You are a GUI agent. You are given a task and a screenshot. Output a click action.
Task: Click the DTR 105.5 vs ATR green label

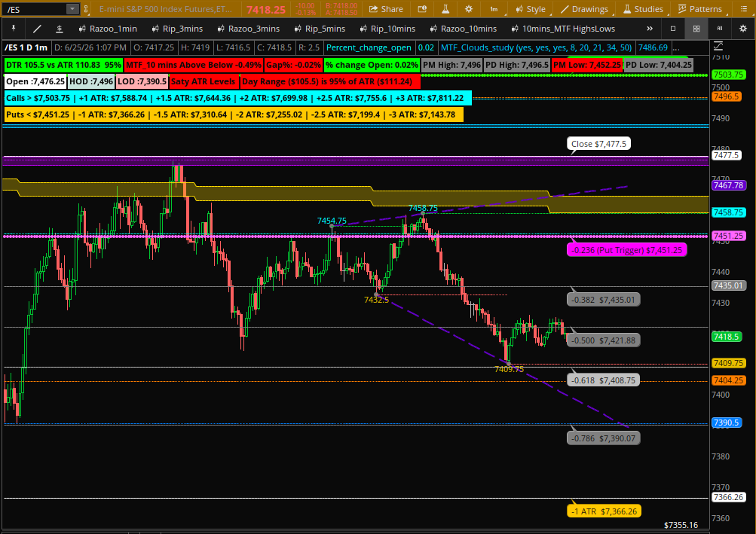63,65
